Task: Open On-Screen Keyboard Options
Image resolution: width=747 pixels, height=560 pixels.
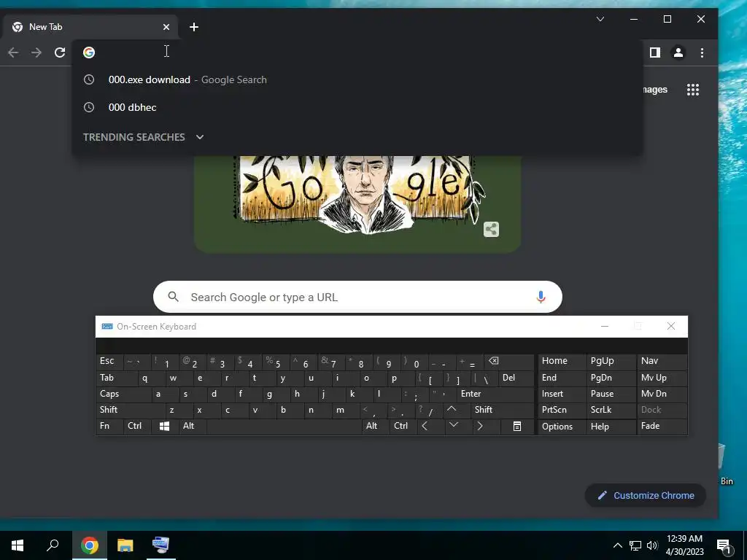Action: pos(562,426)
